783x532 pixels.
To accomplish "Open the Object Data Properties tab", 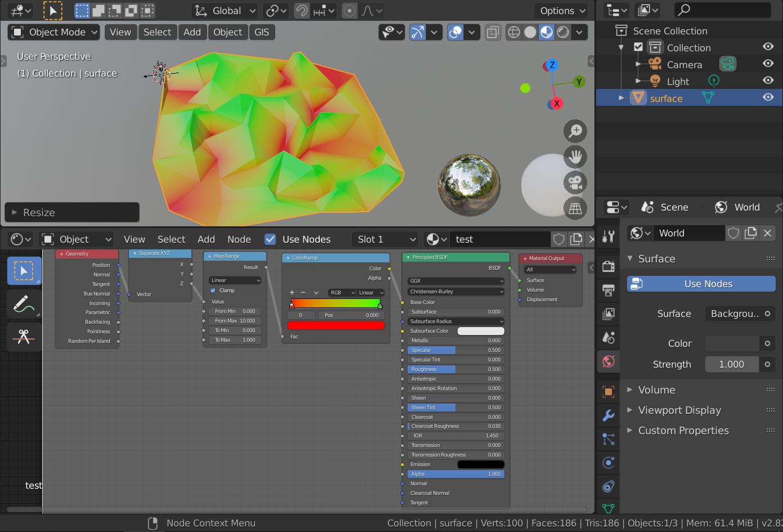I will (x=608, y=508).
